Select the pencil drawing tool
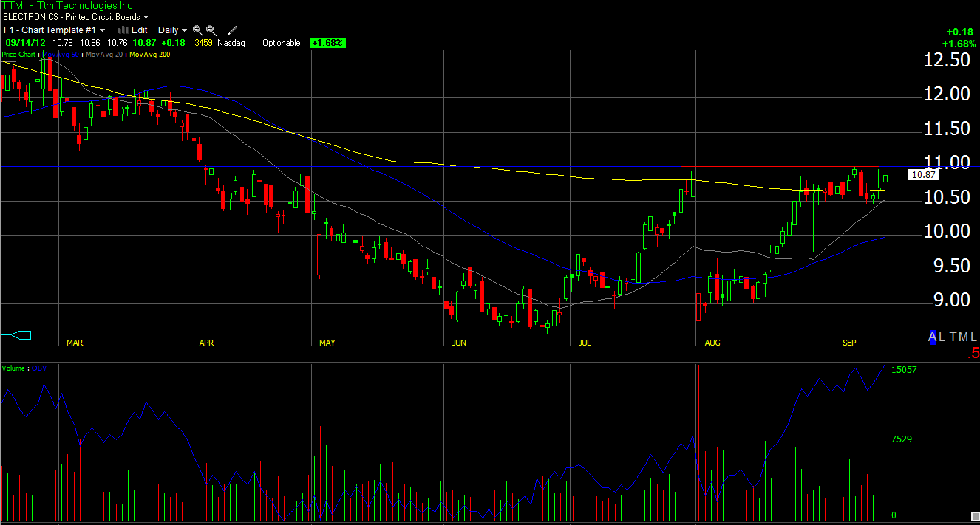Viewport: 980px width, 525px height. coord(232,30)
